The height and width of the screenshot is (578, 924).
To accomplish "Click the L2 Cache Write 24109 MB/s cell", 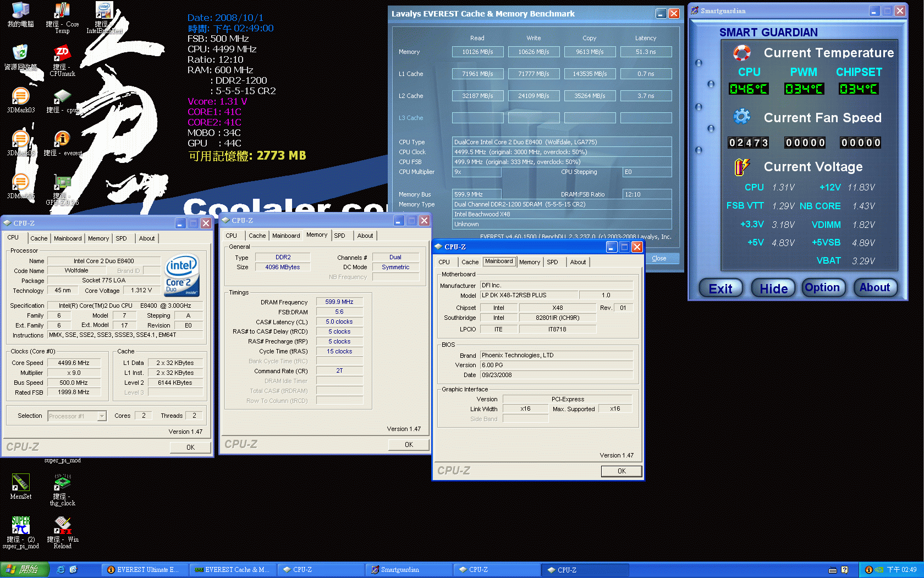I will tap(533, 96).
